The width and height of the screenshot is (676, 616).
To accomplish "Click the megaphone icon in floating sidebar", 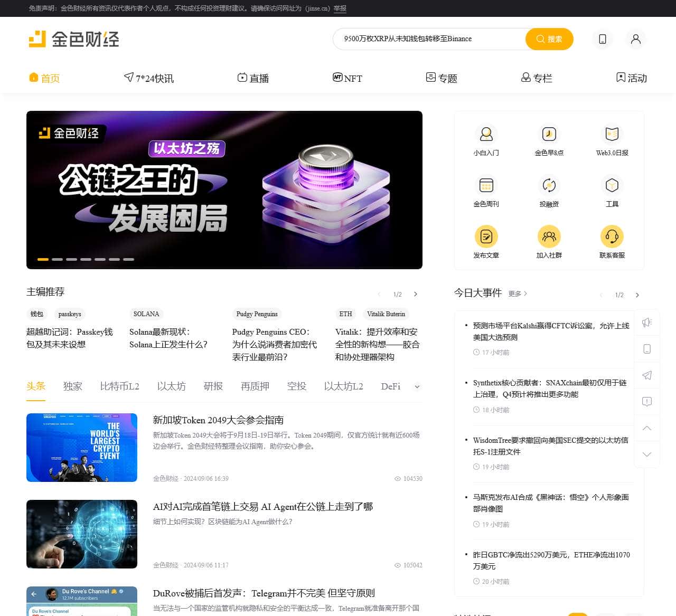I will coord(647,323).
